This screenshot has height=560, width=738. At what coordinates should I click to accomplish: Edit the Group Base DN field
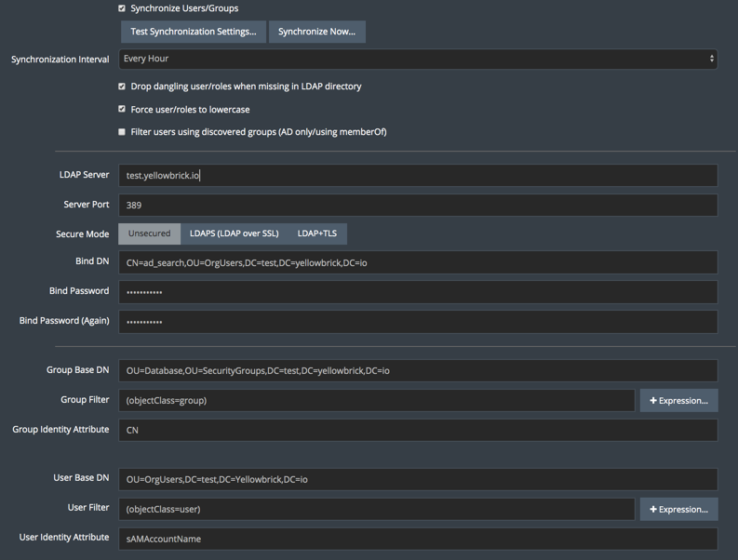418,370
